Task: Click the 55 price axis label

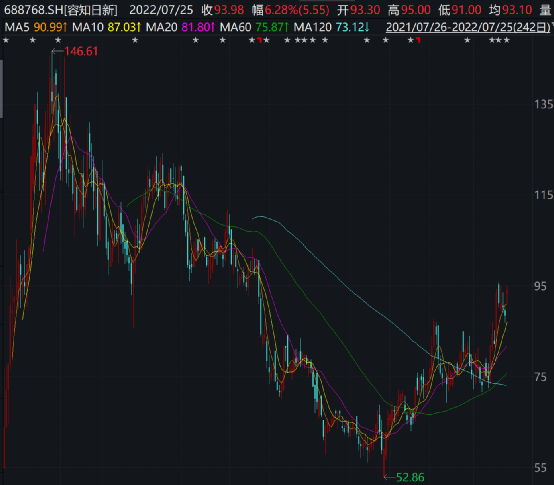Action: pyautogui.click(x=541, y=468)
